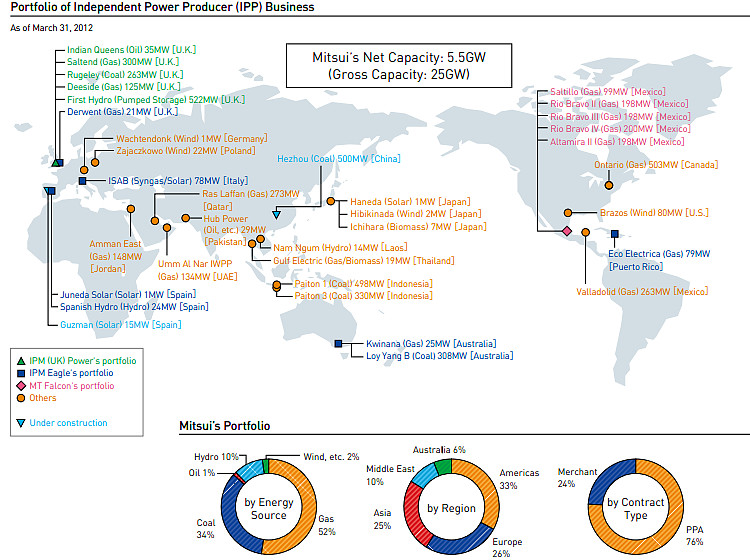Select the Hezhou China cyan triangle marker
This screenshot has width=750, height=560.
[x=276, y=215]
